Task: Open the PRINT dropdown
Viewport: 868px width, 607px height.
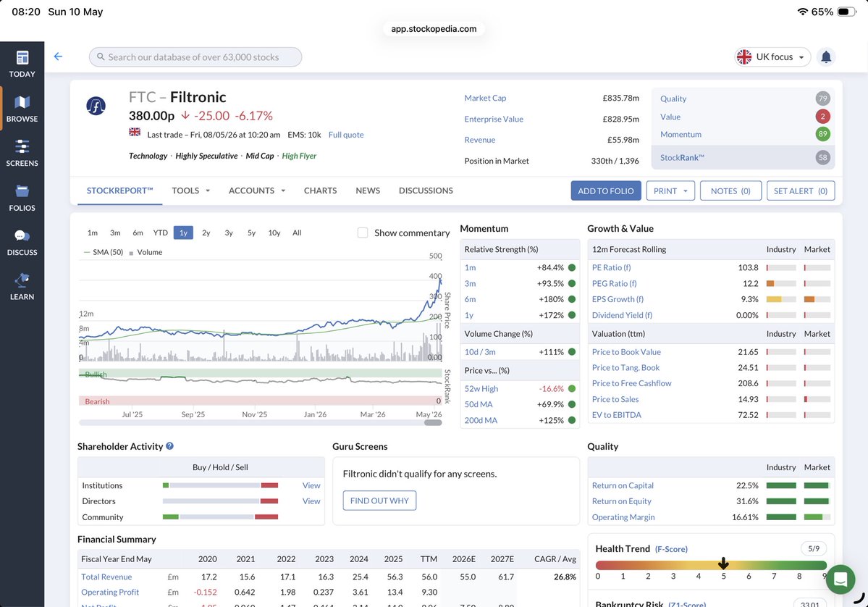Action: [x=670, y=191]
